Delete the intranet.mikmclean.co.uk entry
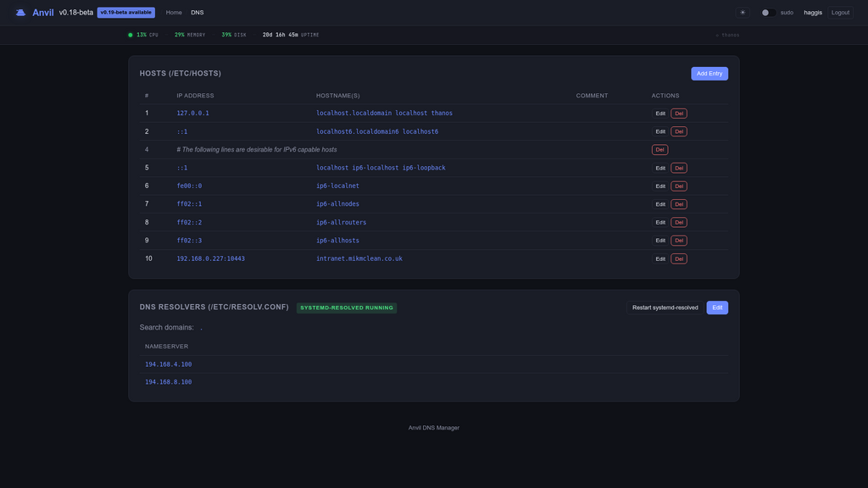This screenshot has width=868, height=488. (679, 259)
